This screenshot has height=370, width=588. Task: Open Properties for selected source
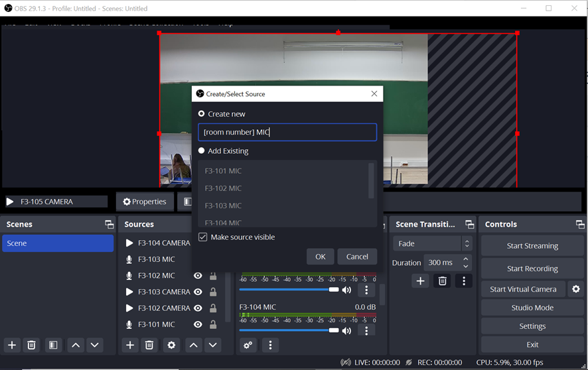(145, 202)
